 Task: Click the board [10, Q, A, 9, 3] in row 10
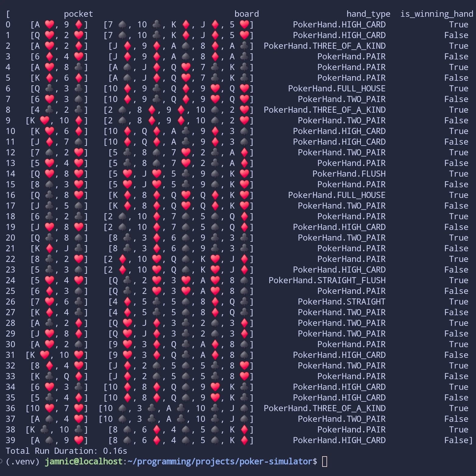click(x=178, y=131)
